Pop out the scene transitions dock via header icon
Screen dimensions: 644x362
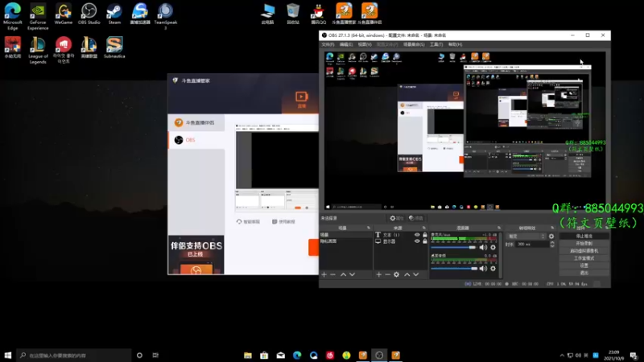pyautogui.click(x=552, y=228)
